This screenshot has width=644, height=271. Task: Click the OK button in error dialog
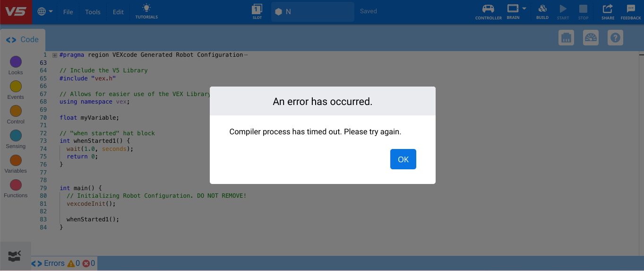403,159
